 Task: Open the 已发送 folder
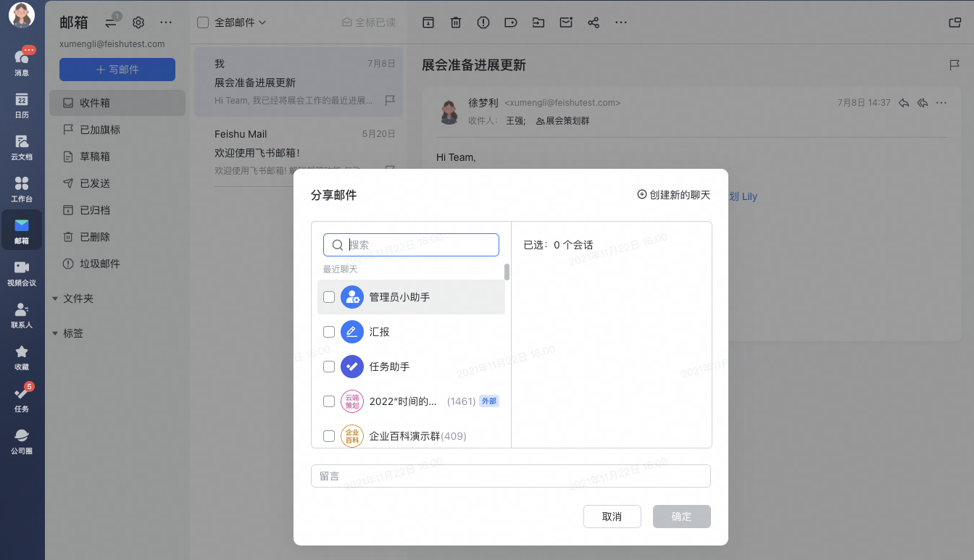tap(117, 183)
